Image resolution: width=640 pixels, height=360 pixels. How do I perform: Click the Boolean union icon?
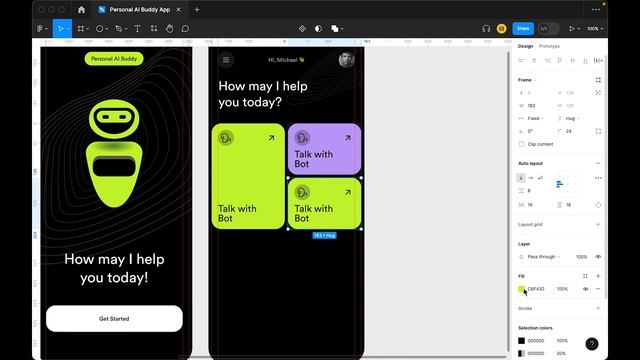point(335,29)
